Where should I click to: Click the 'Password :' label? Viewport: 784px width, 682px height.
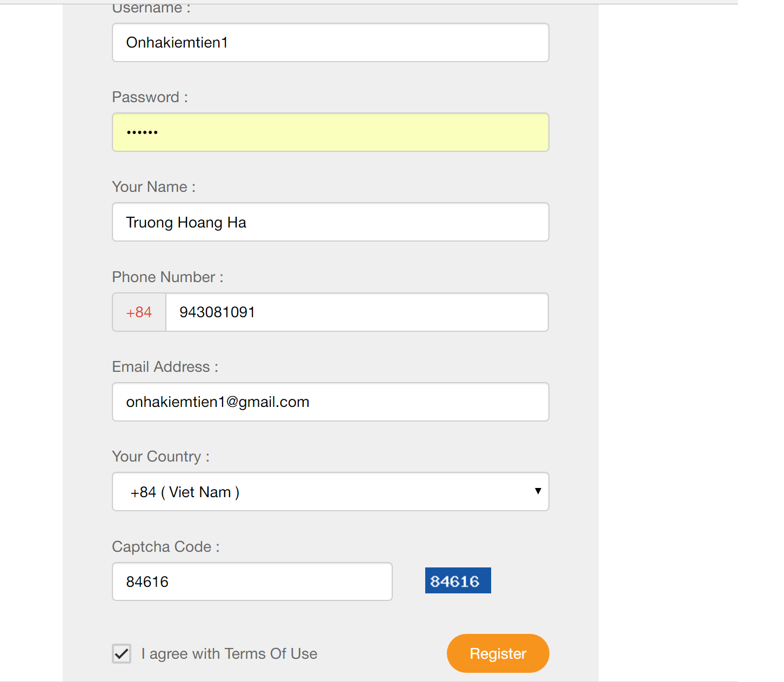point(150,97)
